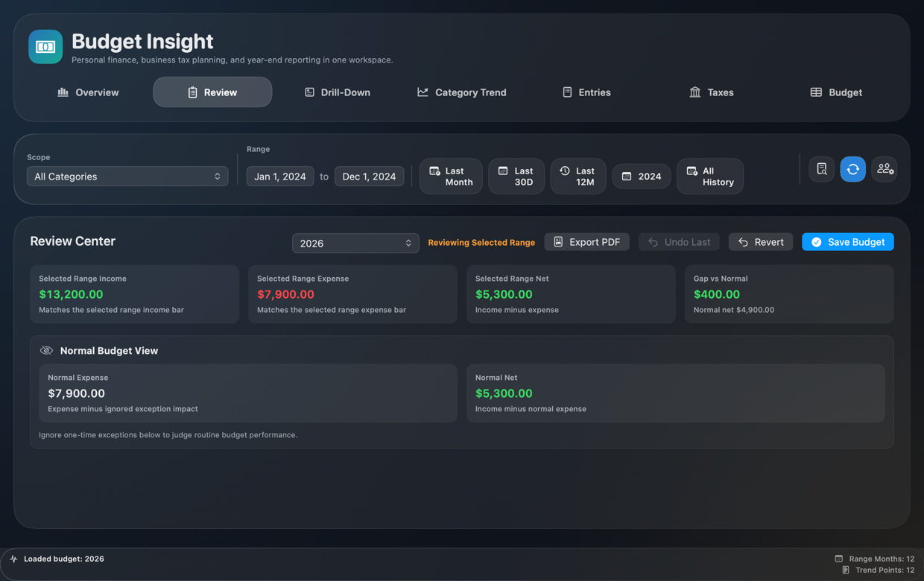Click the Normal net $4,900.00 text
The width and height of the screenshot is (924, 581).
[734, 310]
